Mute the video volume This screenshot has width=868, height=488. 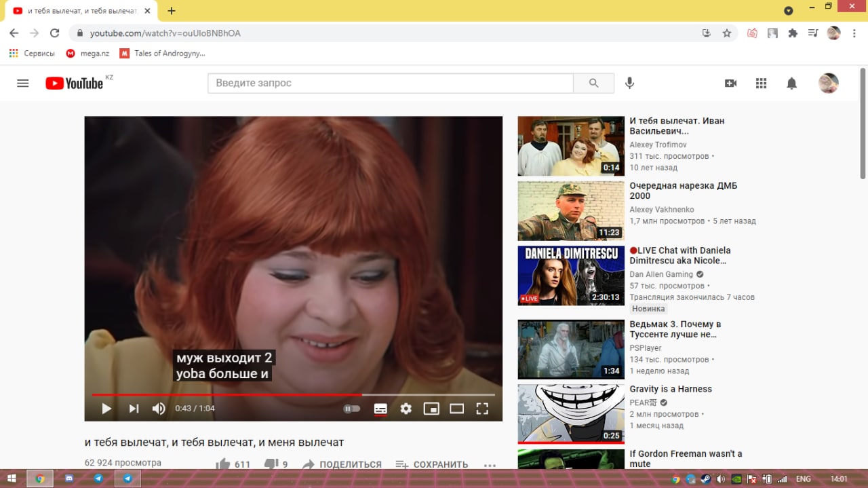159,408
